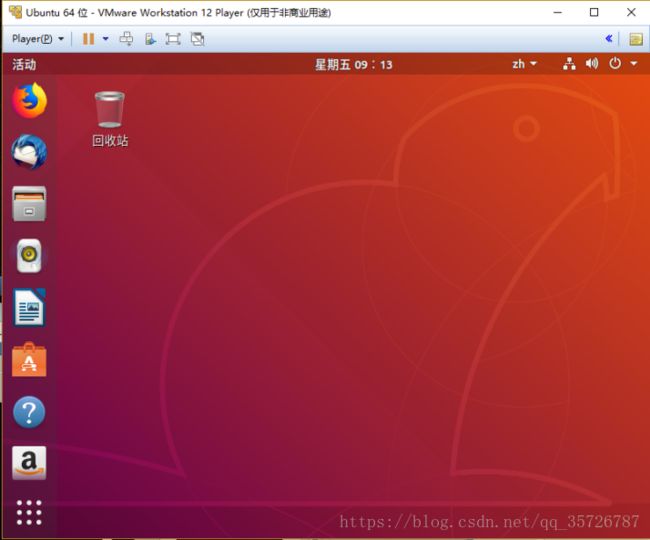Launch Thunderbird Mail from the dock
Viewport: 650px width, 540px height.
tap(29, 152)
